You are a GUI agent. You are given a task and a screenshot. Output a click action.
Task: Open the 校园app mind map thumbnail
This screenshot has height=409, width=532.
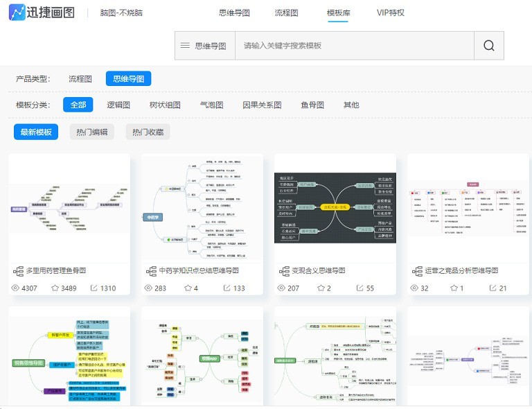pyautogui.click(x=202, y=356)
